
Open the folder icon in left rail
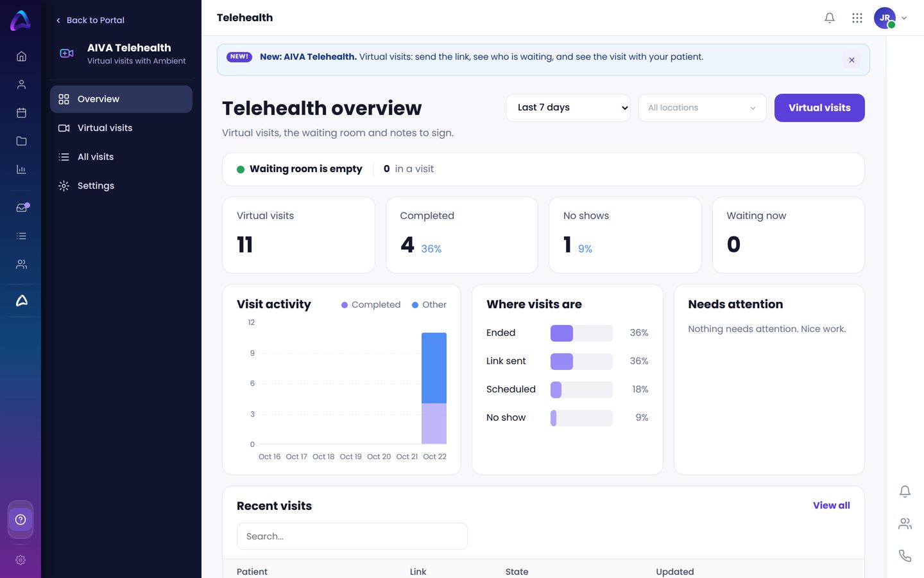pos(21,141)
